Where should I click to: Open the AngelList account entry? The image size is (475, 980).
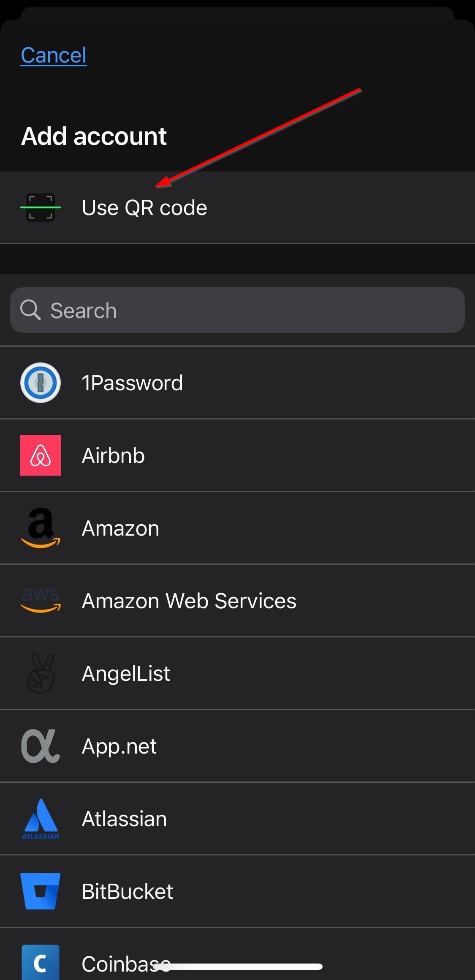(x=237, y=673)
